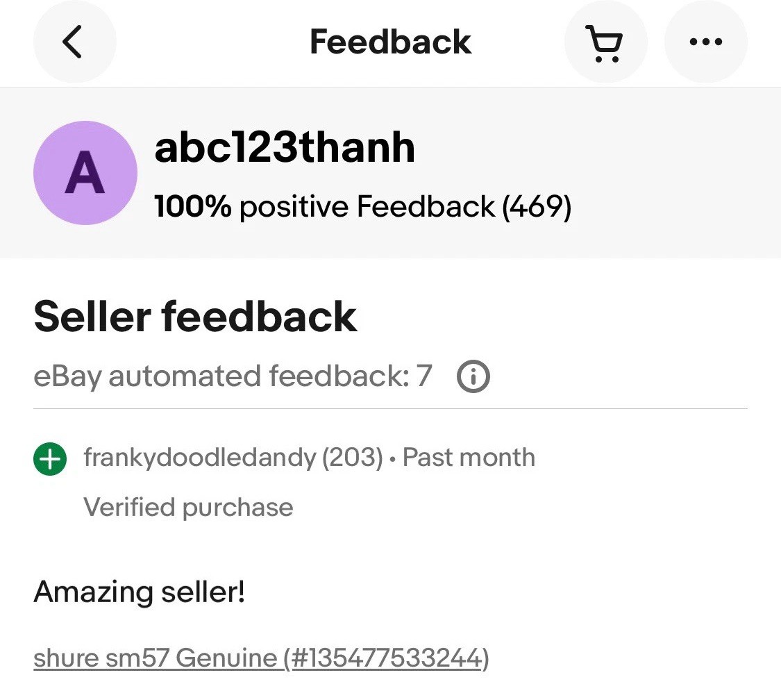Select buyer frankydoodledandy (203)
The width and height of the screenshot is (781, 700).
click(233, 458)
